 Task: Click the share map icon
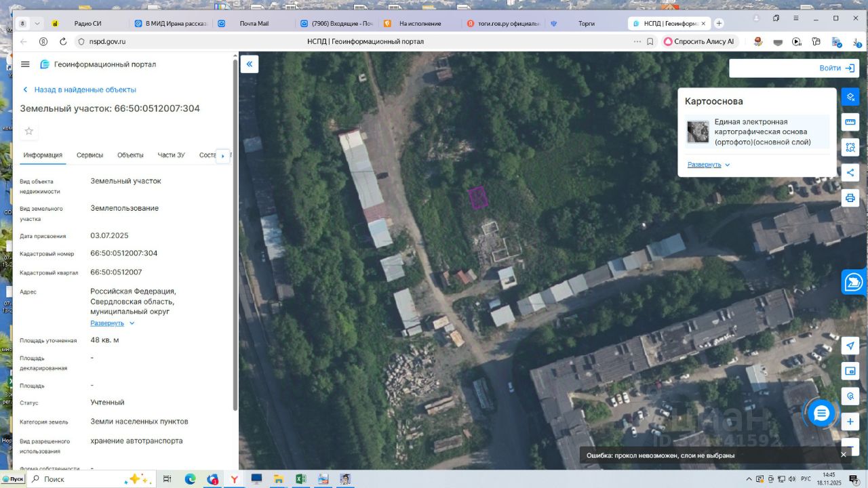pos(850,172)
